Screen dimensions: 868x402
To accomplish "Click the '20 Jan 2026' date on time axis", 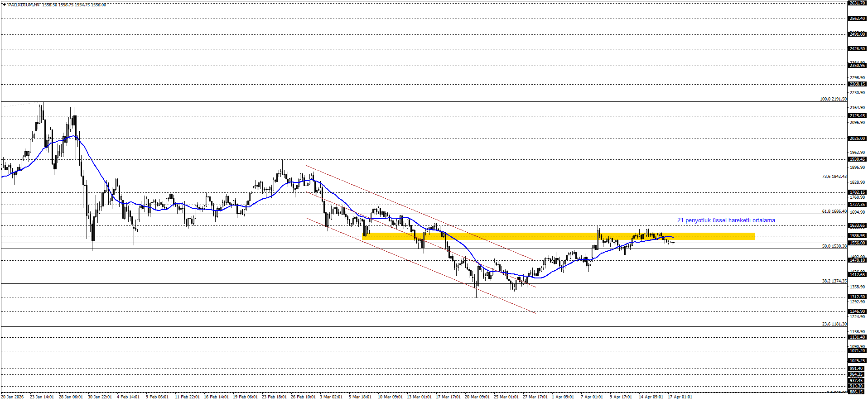I will (x=12, y=397).
